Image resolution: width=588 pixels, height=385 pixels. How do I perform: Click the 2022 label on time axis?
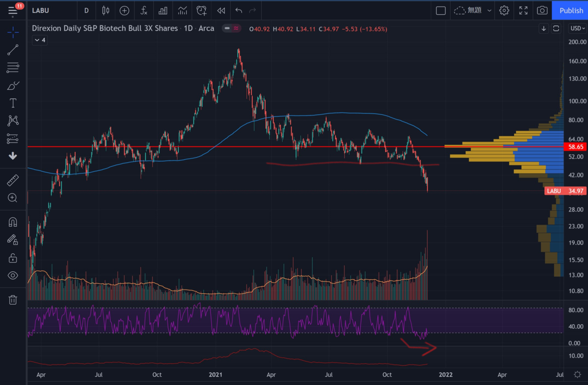click(x=445, y=375)
